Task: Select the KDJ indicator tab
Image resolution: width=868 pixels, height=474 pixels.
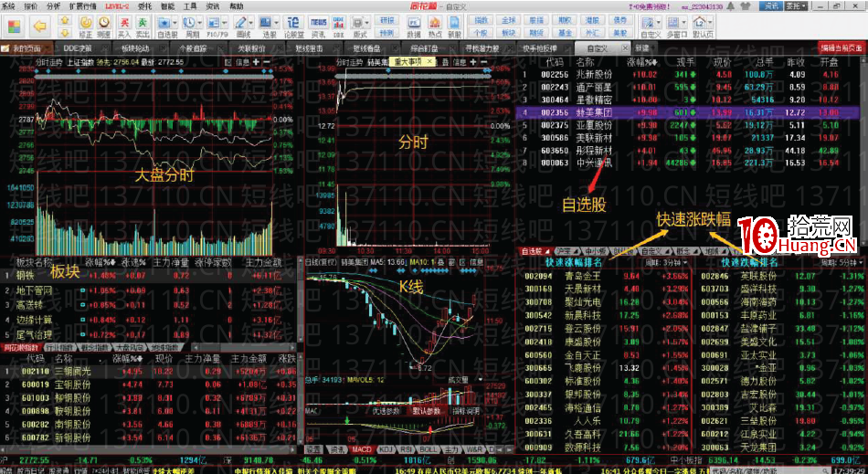Action: click(386, 449)
